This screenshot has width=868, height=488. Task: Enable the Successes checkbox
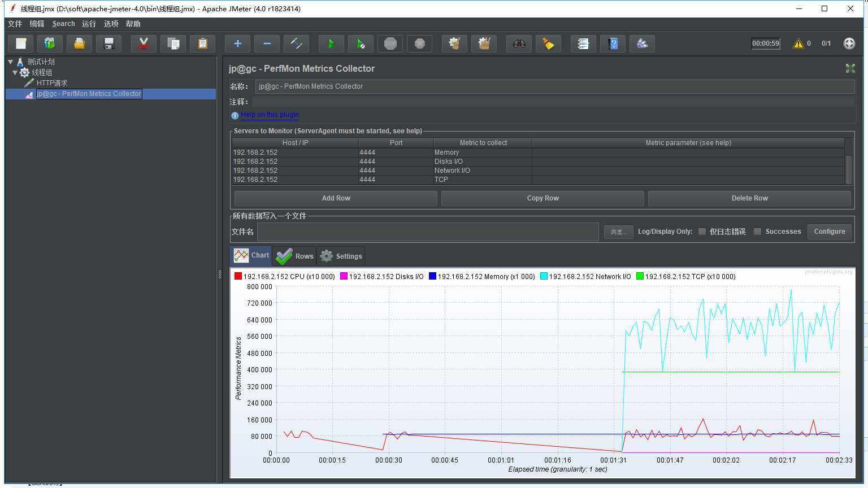[x=757, y=232]
